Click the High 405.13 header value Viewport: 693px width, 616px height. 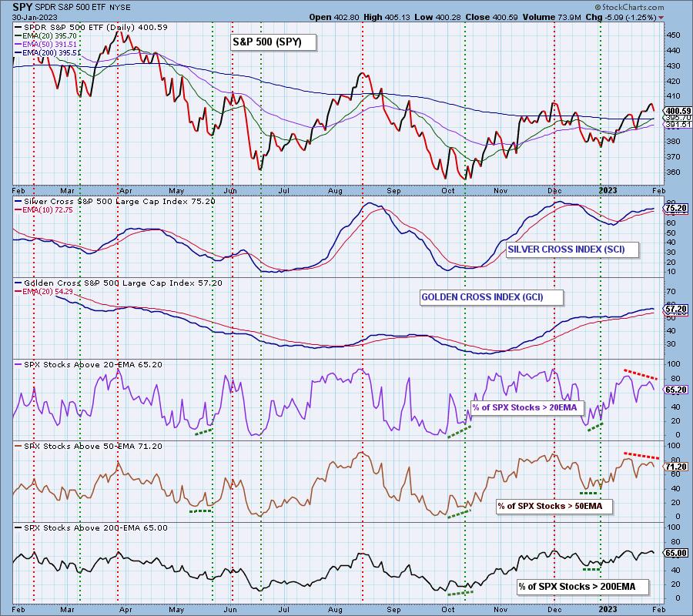pos(387,17)
